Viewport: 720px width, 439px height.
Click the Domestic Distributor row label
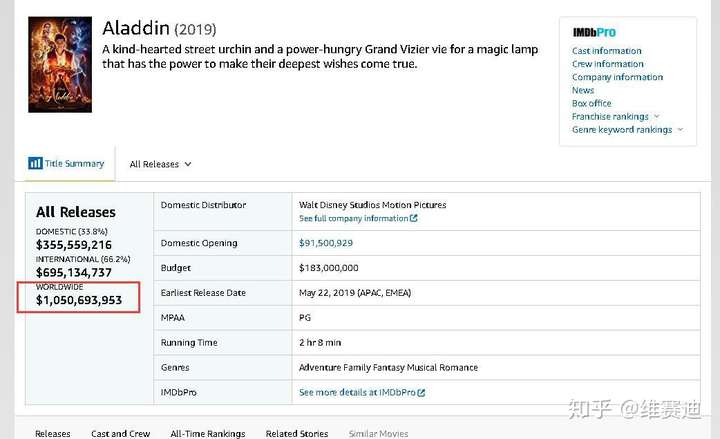click(x=203, y=205)
